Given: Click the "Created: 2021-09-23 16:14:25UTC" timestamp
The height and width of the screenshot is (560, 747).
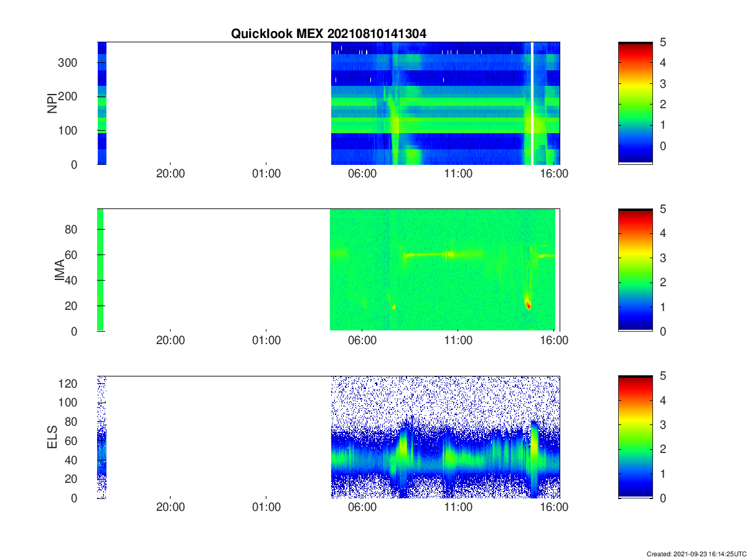Looking at the screenshot, I should (x=696, y=554).
